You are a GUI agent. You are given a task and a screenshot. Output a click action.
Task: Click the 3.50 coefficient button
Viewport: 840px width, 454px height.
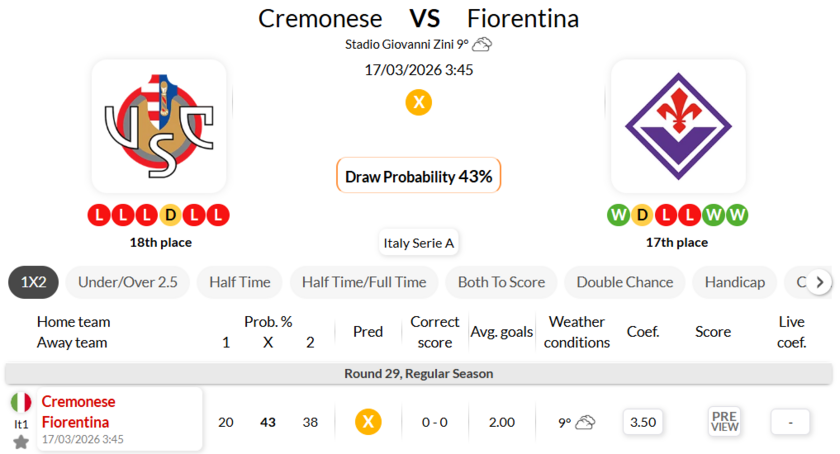point(642,422)
